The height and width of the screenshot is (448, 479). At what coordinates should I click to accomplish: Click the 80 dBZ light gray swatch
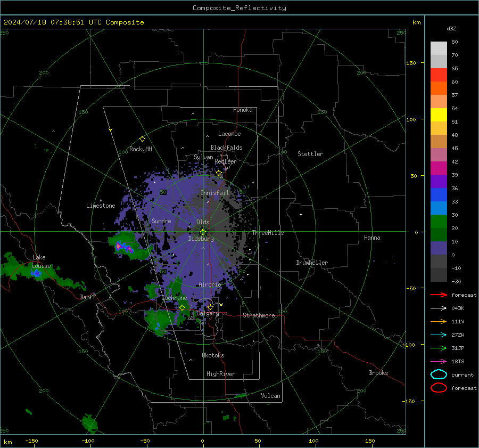coord(439,48)
